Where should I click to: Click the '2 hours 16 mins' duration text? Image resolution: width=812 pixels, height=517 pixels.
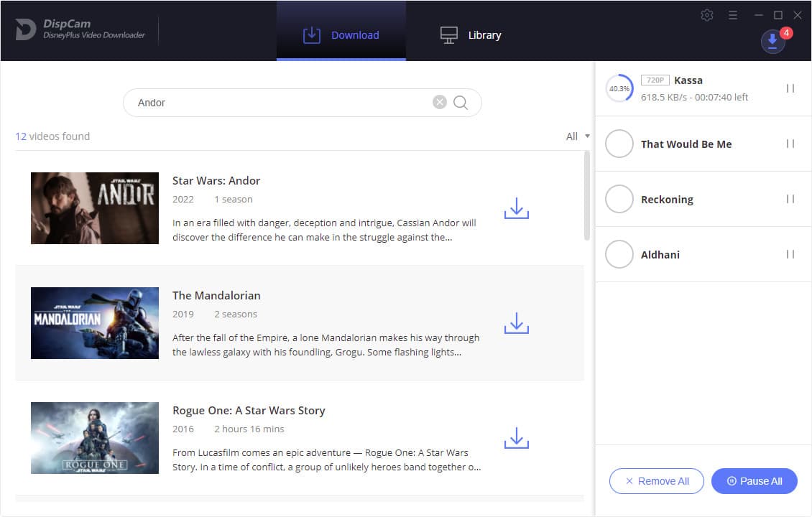click(249, 429)
